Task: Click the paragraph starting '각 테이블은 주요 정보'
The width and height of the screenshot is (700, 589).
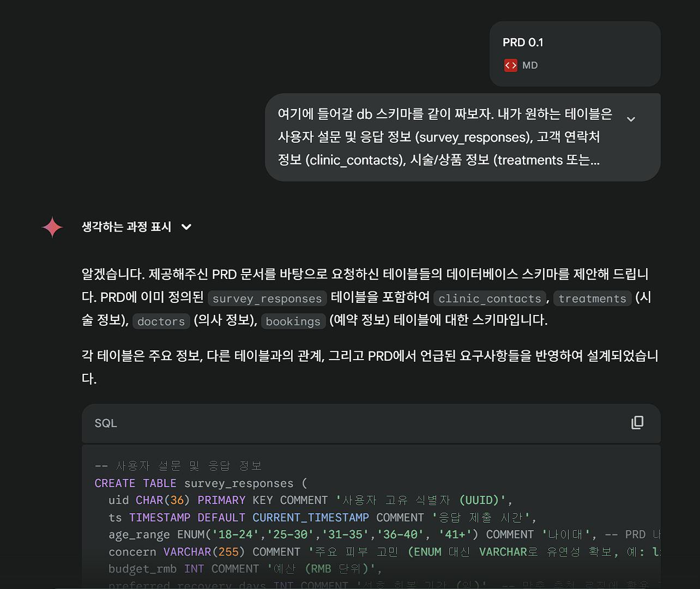Action: 370,367
